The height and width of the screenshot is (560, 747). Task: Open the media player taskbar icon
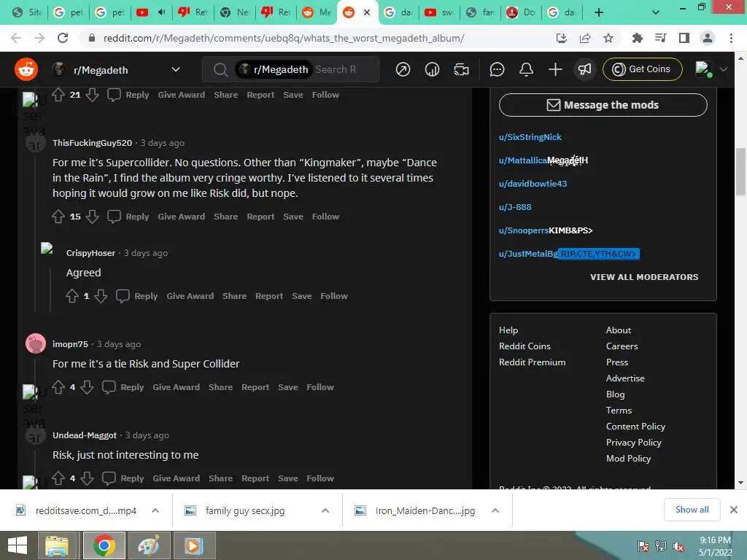194,545
